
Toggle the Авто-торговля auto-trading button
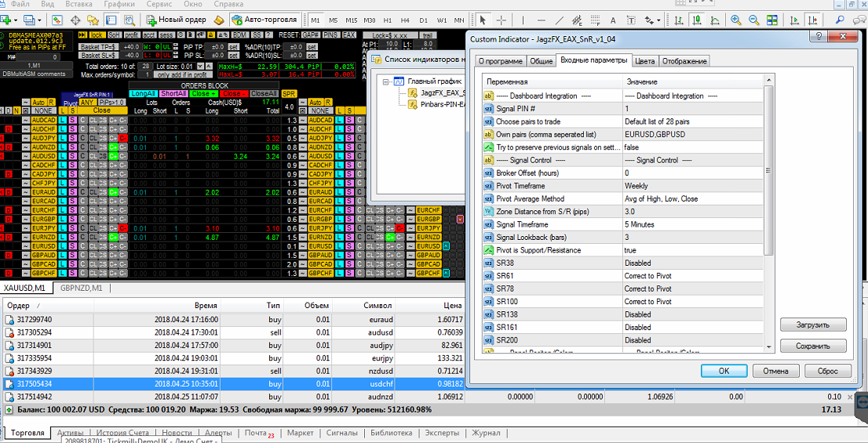click(x=264, y=20)
